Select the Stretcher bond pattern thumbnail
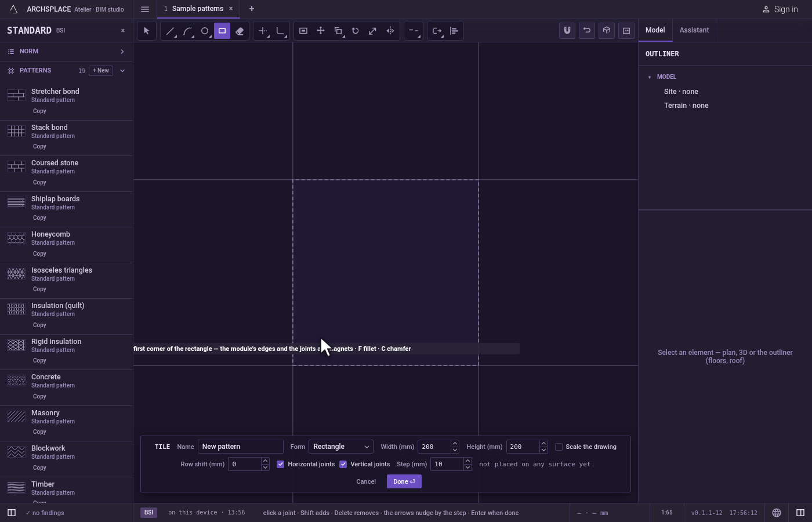 [16, 95]
